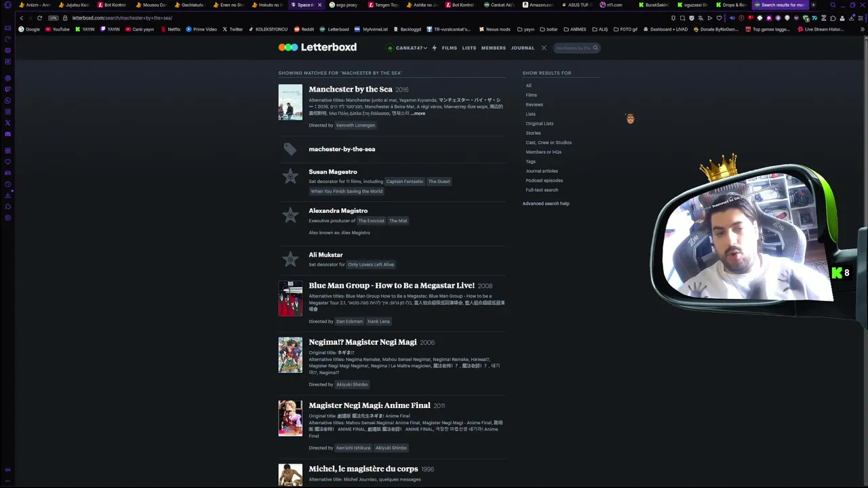Viewport: 868px width, 488px height.
Task: Toggle the VPN badge in address bar
Action: point(54,18)
